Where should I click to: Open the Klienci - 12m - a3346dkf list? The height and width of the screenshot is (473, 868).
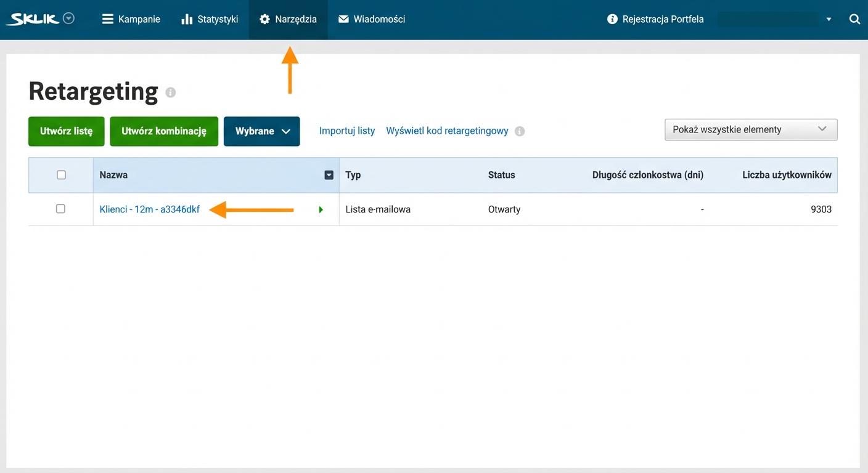(x=150, y=209)
